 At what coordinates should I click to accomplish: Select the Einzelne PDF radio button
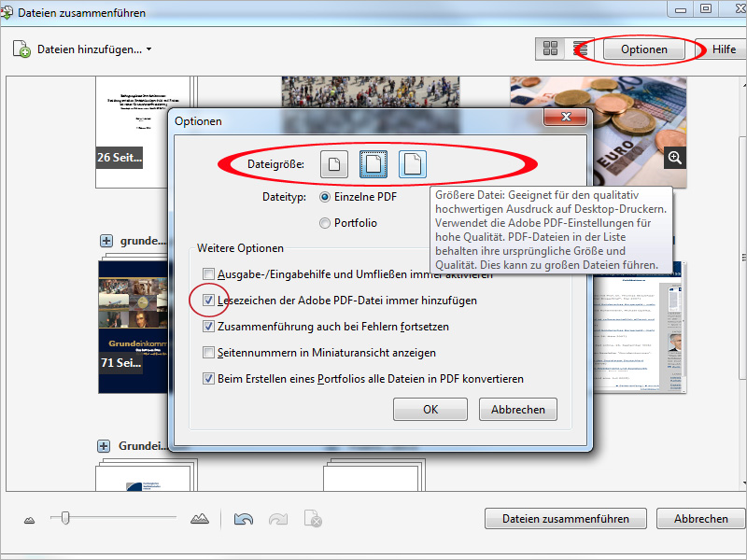coord(325,197)
